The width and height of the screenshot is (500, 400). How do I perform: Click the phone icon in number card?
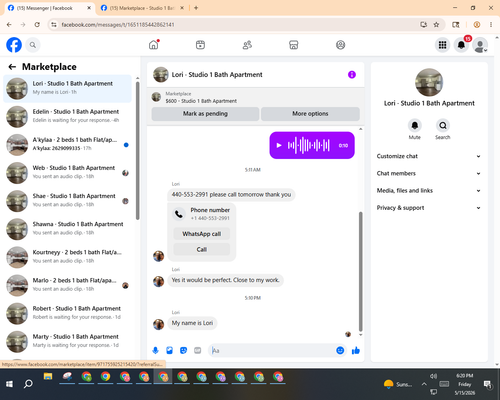179,214
